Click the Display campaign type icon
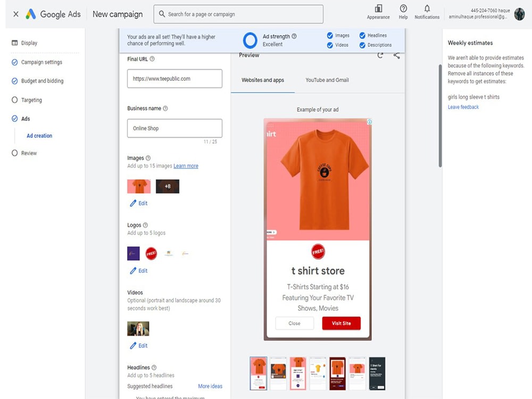 [x=14, y=43]
